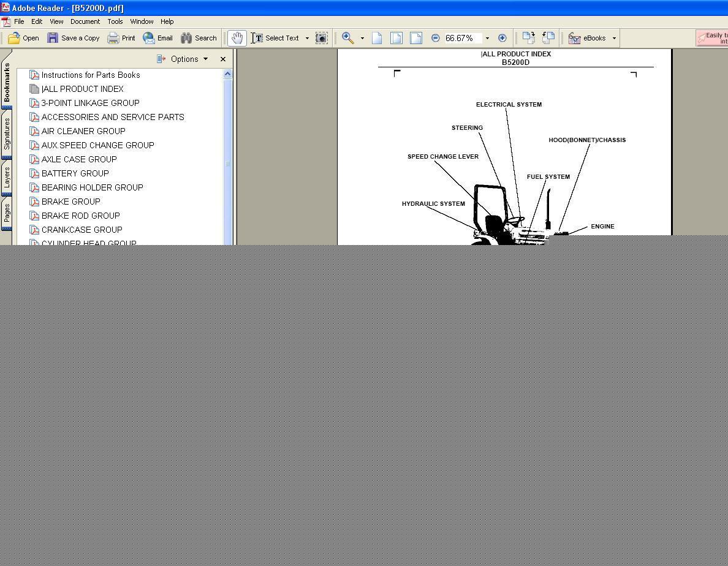Screen dimensions: 728x566
Task: Open the View menu
Action: pyautogui.click(x=56, y=22)
